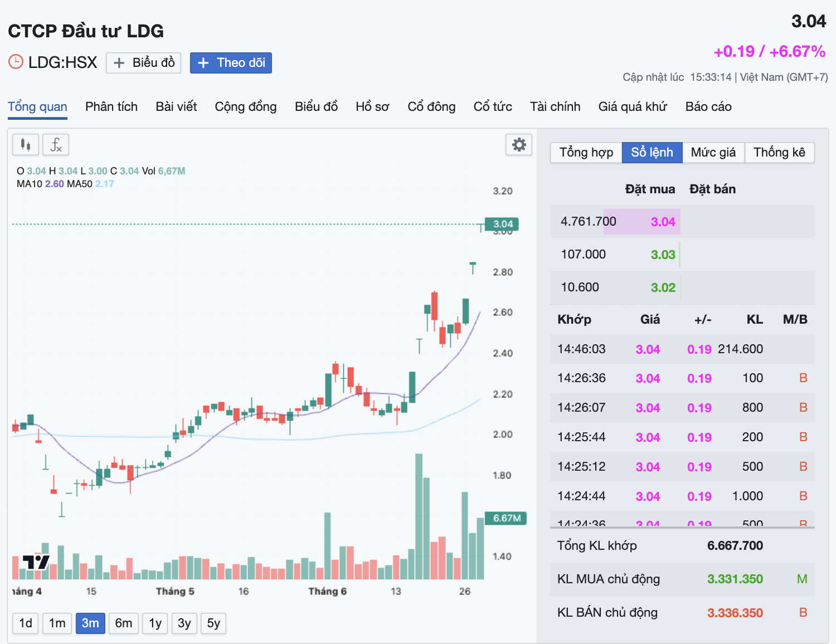This screenshot has height=644, width=836.
Task: Set chart range to 3m
Action: (x=90, y=623)
